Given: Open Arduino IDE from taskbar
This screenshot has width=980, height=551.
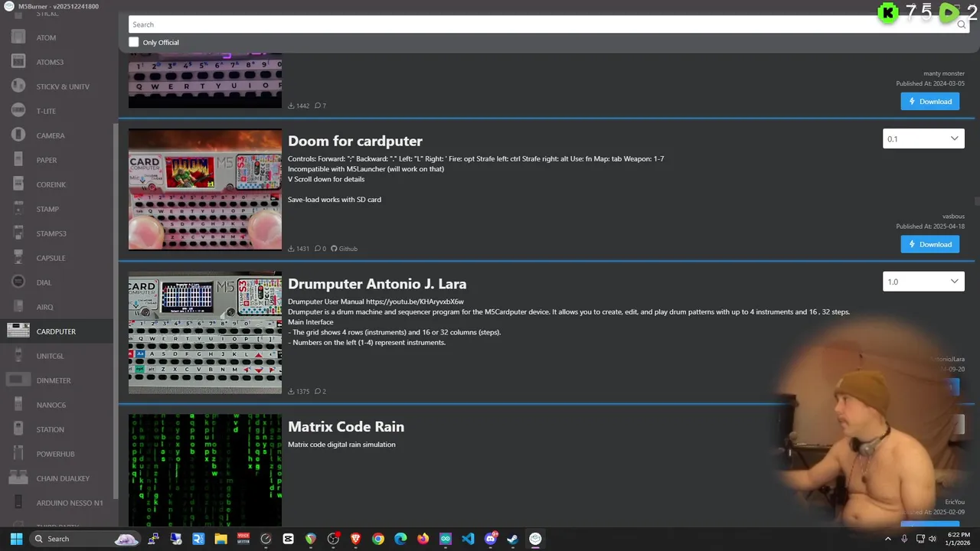Looking at the screenshot, I should (x=446, y=539).
